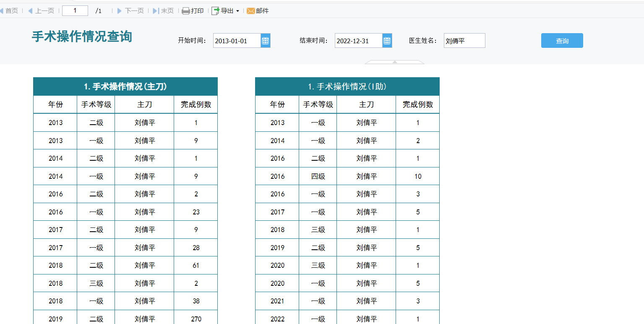Click count 61 in 主刀 table

tap(196, 265)
